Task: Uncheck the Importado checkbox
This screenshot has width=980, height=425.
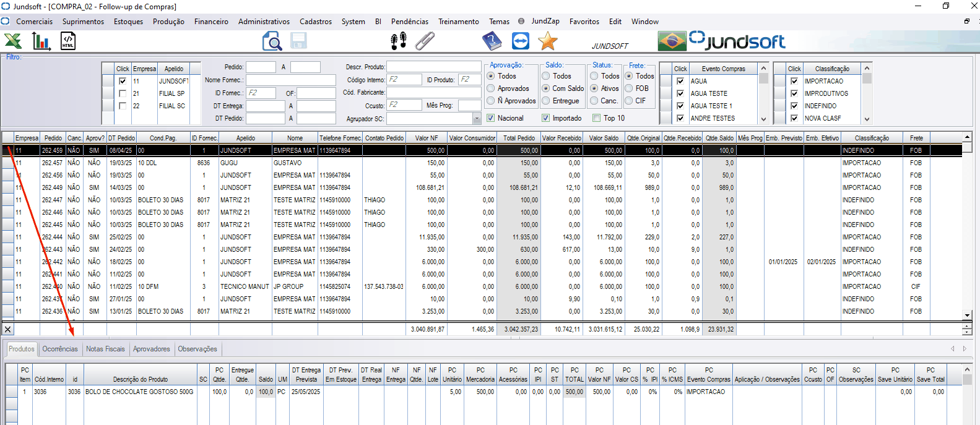Action: point(545,118)
